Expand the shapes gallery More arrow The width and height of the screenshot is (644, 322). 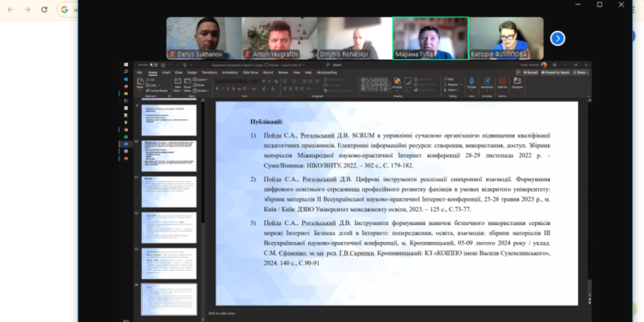pyautogui.click(x=389, y=89)
